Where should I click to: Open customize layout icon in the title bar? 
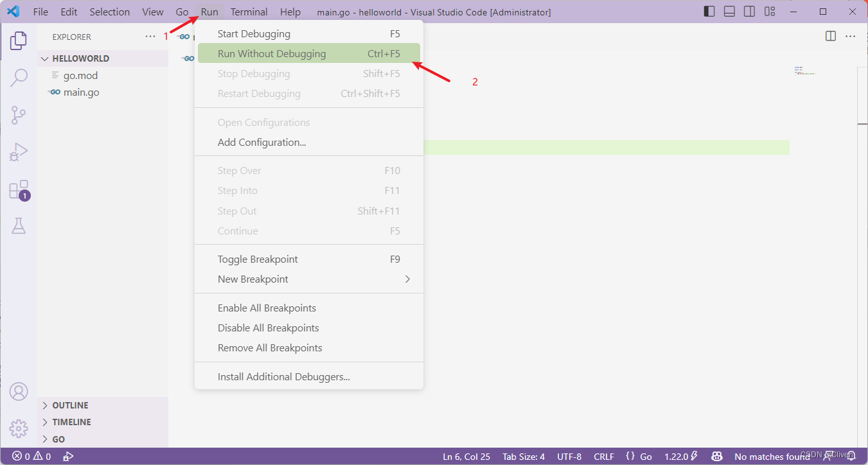point(770,12)
